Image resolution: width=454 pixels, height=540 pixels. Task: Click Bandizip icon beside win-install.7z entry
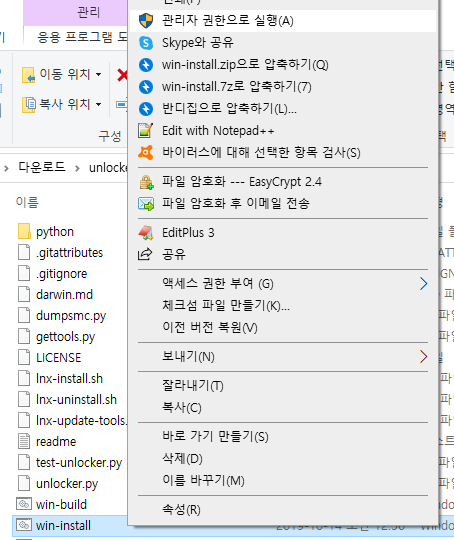click(146, 87)
